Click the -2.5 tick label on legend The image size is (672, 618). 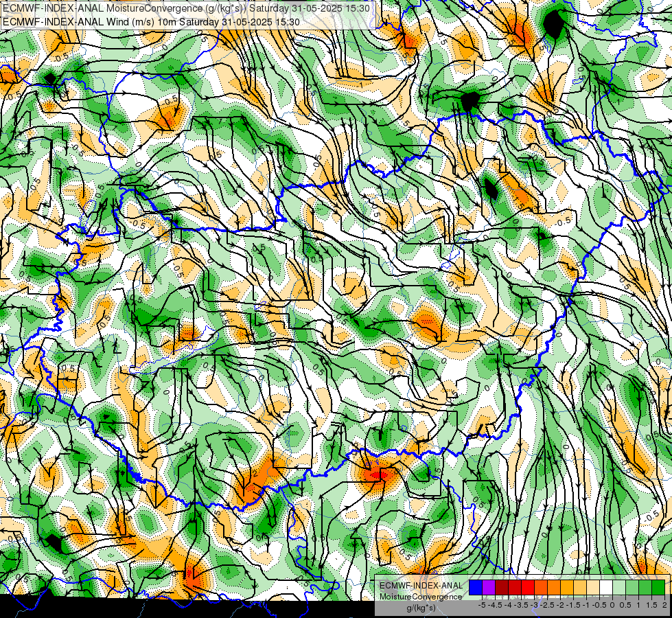point(547,605)
